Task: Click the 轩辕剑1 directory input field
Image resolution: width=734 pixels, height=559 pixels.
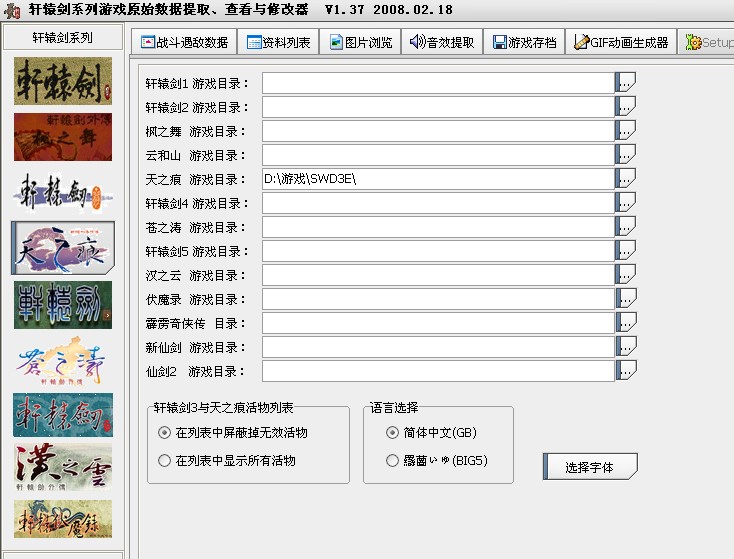Action: click(x=438, y=83)
